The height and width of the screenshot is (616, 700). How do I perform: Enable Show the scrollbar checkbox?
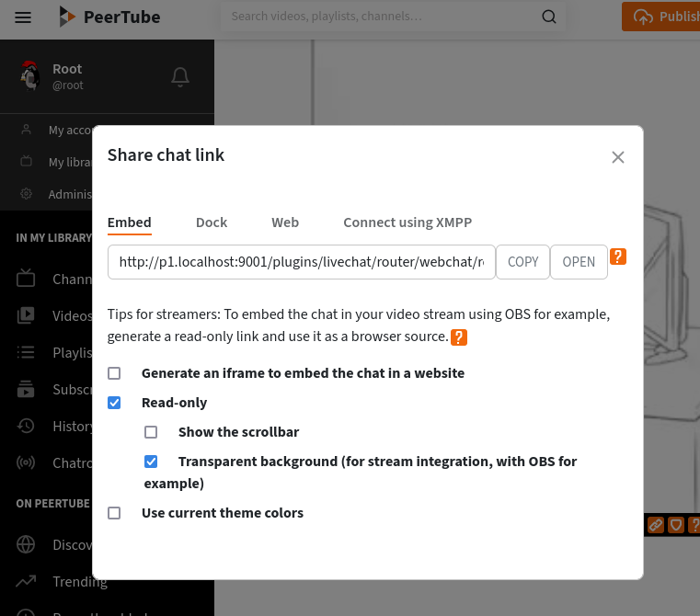pyautogui.click(x=151, y=432)
